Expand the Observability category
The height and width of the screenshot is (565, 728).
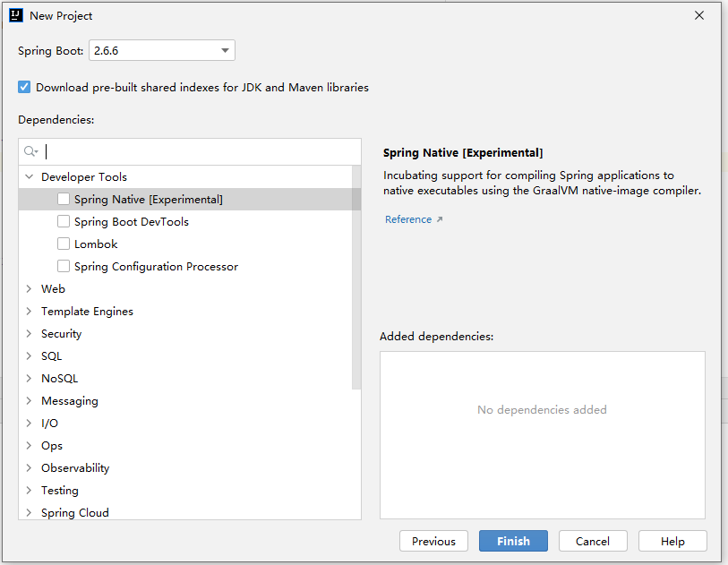30,467
